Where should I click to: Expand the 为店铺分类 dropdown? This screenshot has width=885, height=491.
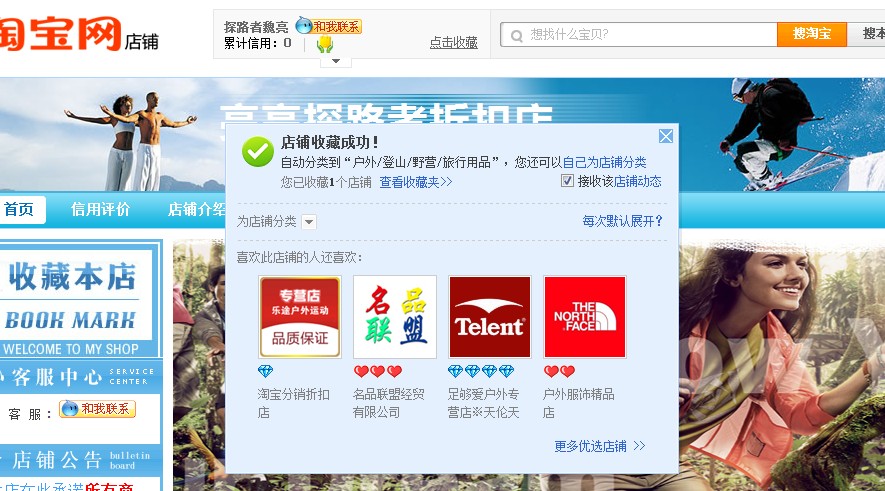pyautogui.click(x=309, y=222)
